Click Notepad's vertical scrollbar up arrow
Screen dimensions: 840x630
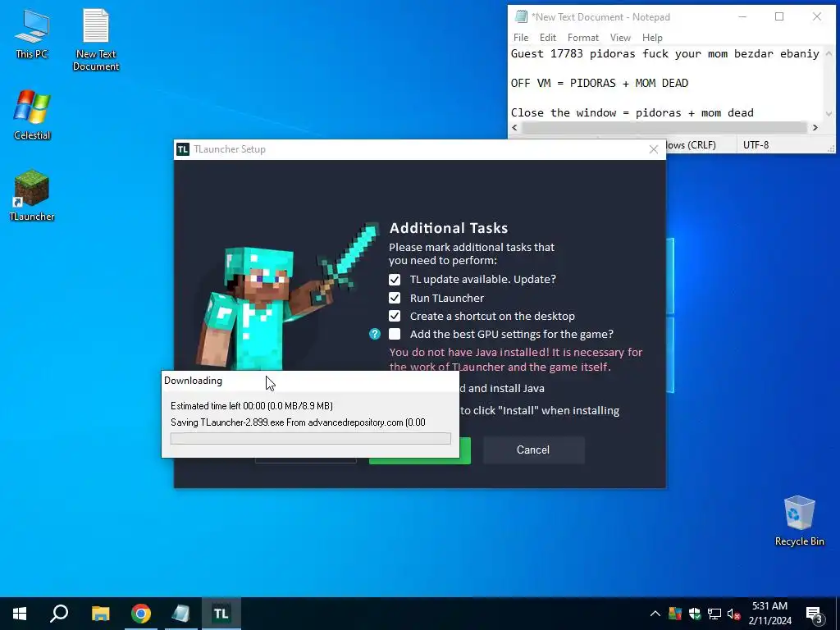[x=829, y=53]
